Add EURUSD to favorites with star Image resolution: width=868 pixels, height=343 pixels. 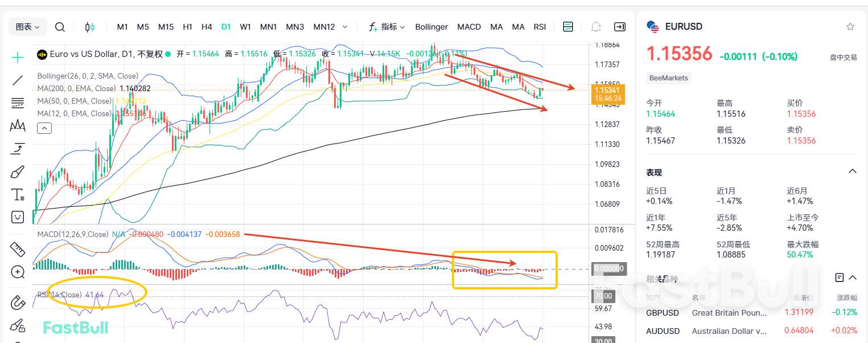click(850, 27)
